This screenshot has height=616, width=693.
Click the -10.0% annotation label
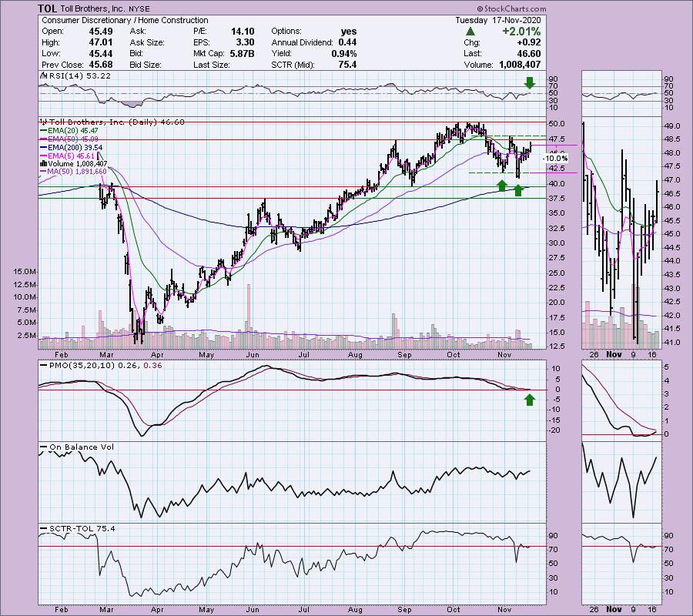(555, 158)
